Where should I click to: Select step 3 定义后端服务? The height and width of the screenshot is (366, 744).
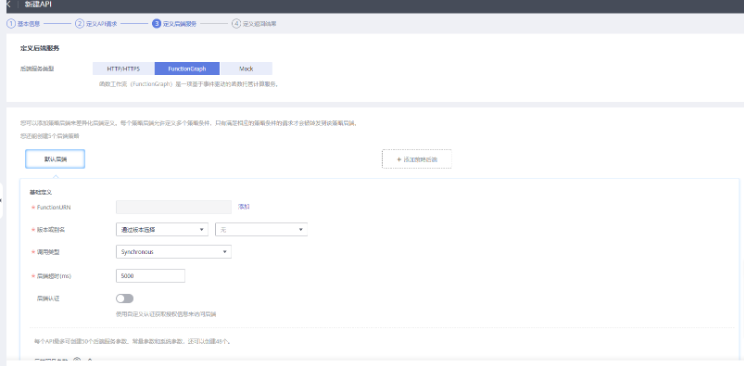click(174, 24)
